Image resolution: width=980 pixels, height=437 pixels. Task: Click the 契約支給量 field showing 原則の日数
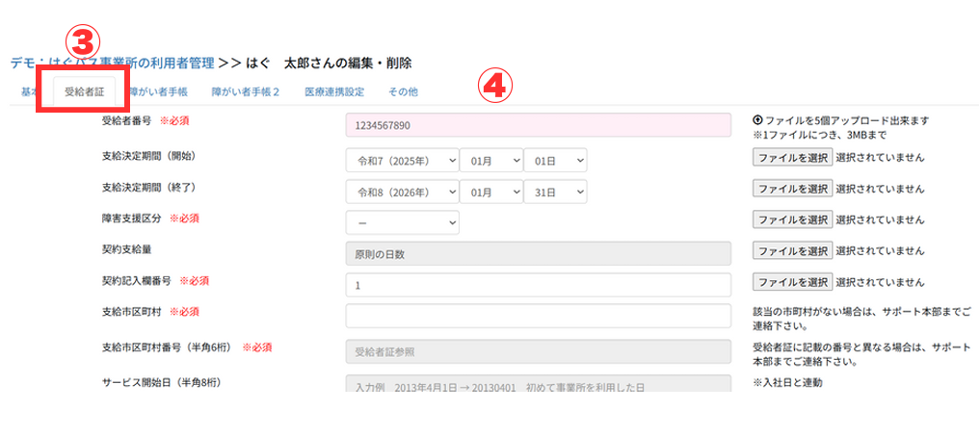[x=538, y=253]
